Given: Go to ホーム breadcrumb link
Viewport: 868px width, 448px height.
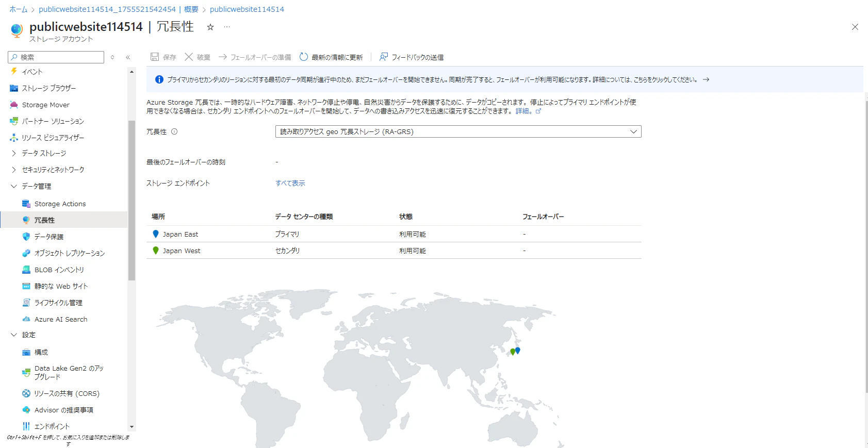Looking at the screenshot, I should [19, 9].
